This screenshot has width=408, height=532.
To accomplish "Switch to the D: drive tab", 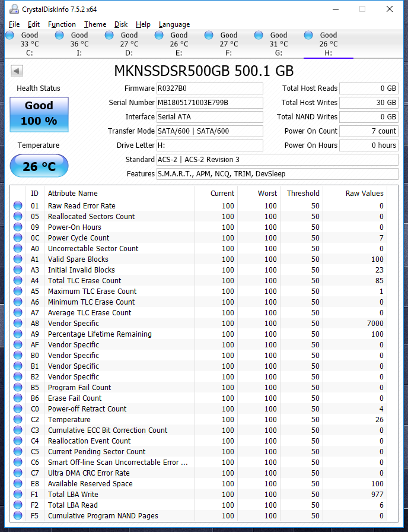I will pos(129,44).
